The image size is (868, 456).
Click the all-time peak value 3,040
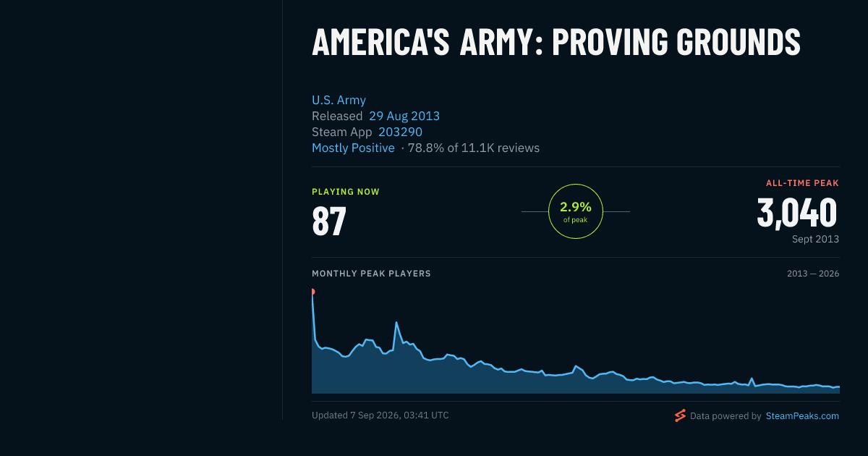797,213
